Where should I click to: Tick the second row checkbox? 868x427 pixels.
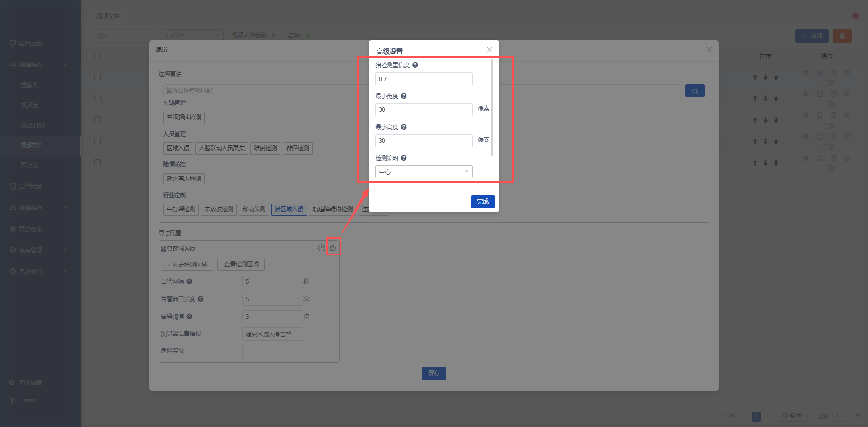click(x=98, y=98)
